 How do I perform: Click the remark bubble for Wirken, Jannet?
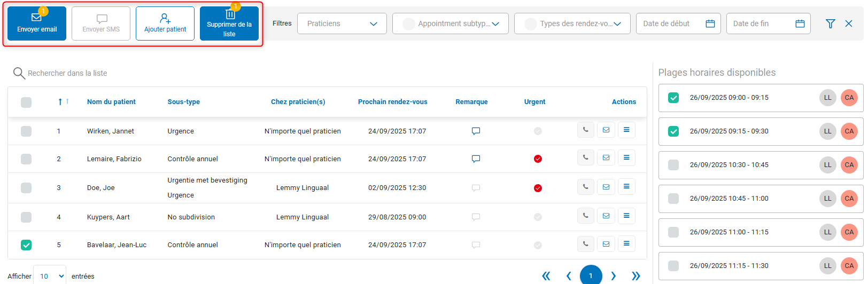(476, 131)
